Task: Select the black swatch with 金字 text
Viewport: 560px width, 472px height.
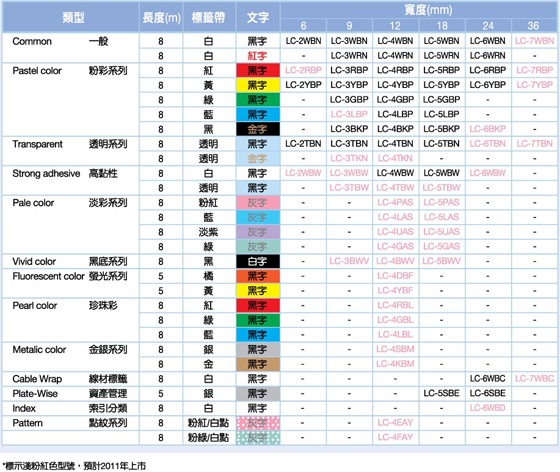Action: click(258, 129)
